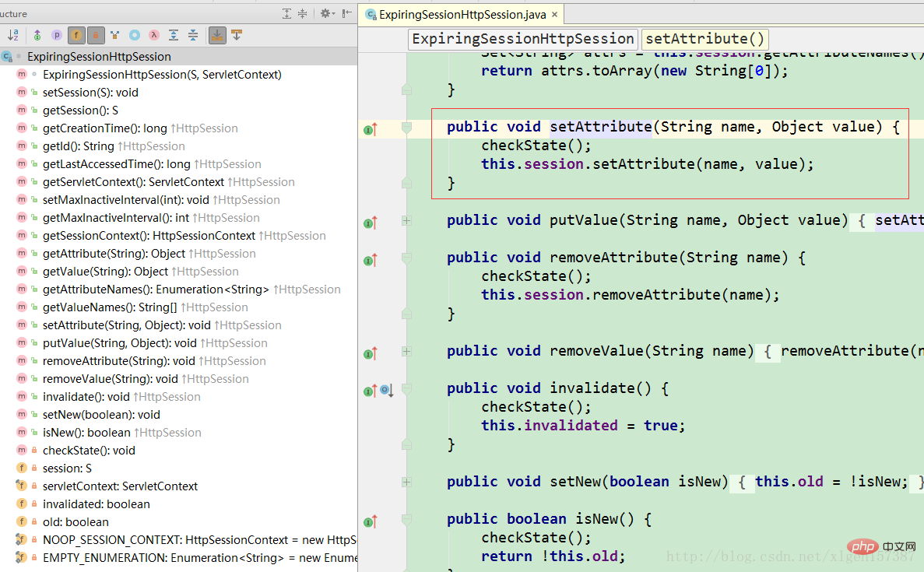The height and width of the screenshot is (572, 924).
Task: Expand folded putValue method body
Action: (406, 220)
